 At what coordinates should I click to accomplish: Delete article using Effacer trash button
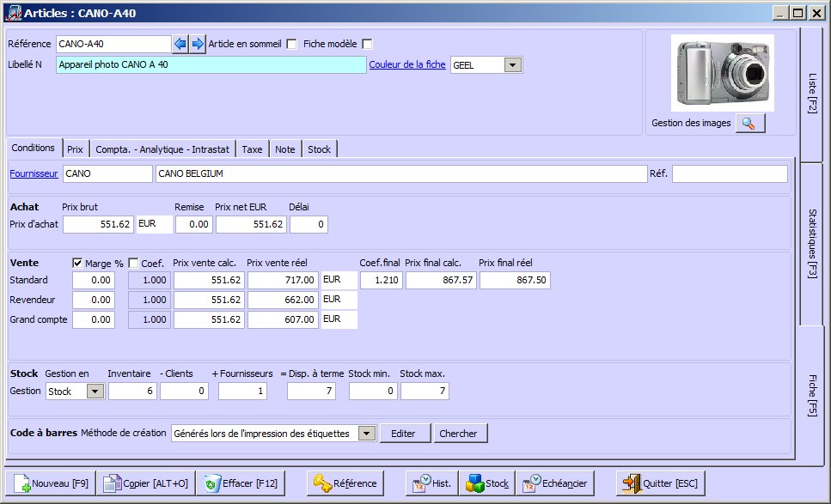241,483
